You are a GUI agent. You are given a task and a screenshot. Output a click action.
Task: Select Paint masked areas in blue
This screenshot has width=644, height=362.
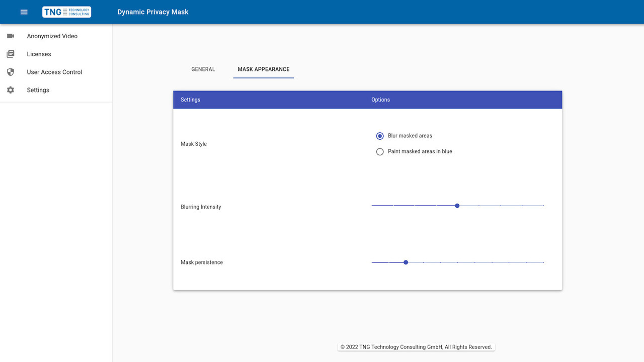tap(380, 152)
